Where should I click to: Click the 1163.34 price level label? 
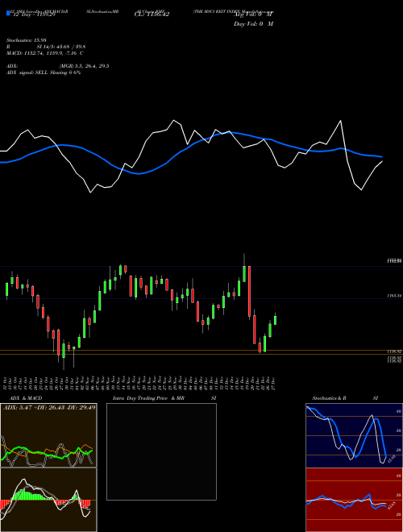click(x=395, y=296)
